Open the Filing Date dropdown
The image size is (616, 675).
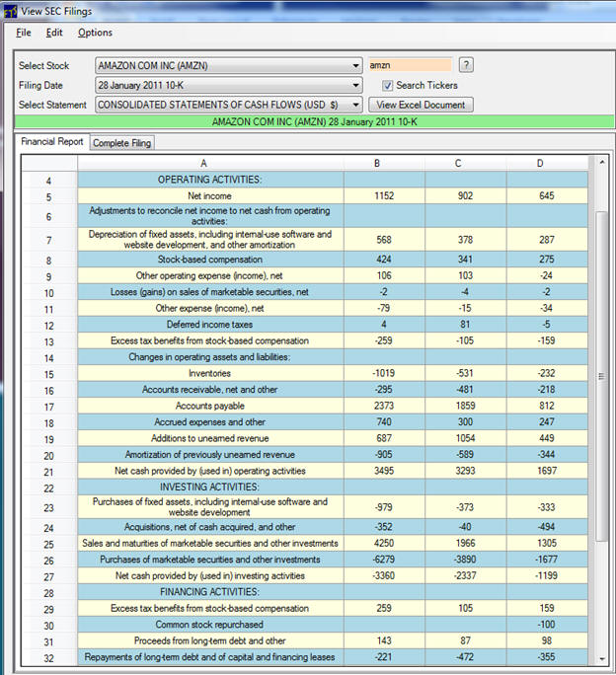355,85
